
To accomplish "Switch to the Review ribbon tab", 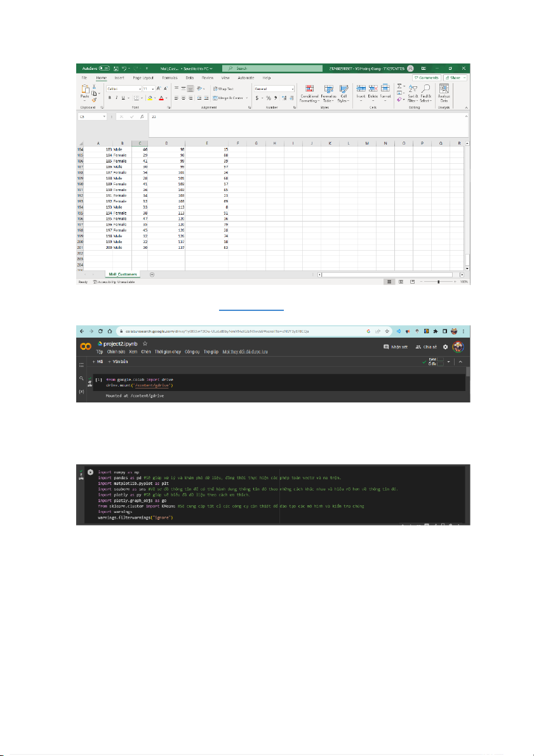I will (x=208, y=77).
